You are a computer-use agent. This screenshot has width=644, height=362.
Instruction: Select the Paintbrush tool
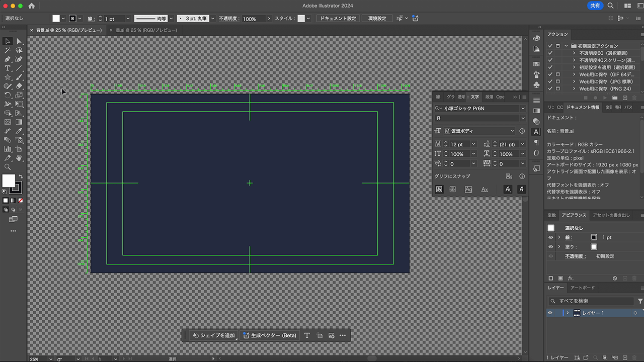[x=19, y=77]
